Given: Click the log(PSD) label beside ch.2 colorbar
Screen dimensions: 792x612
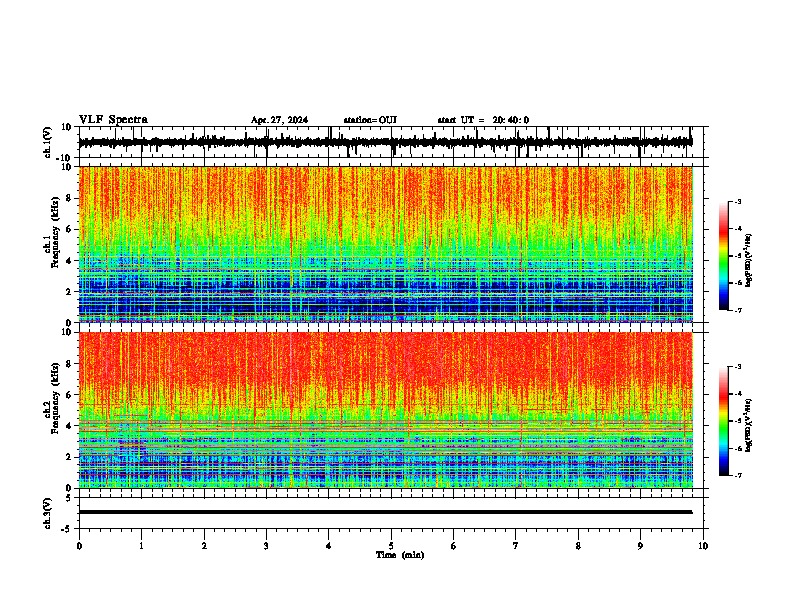Looking at the screenshot, I should [750, 425].
